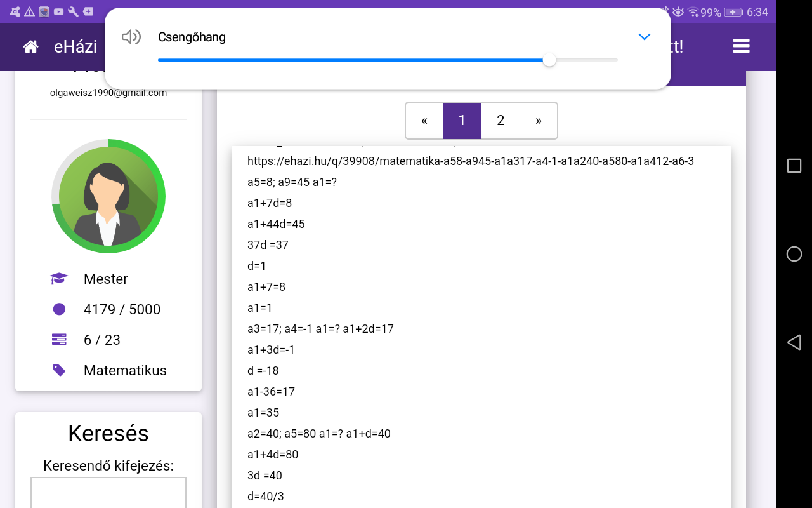Viewport: 812px width, 508px height.
Task: Select page 1 in pagination
Action: pos(462,121)
